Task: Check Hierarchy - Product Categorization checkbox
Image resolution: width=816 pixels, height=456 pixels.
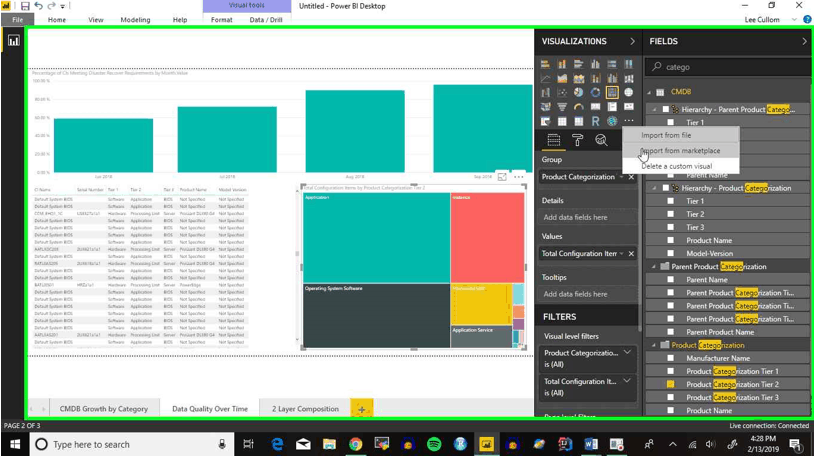Action: [666, 188]
